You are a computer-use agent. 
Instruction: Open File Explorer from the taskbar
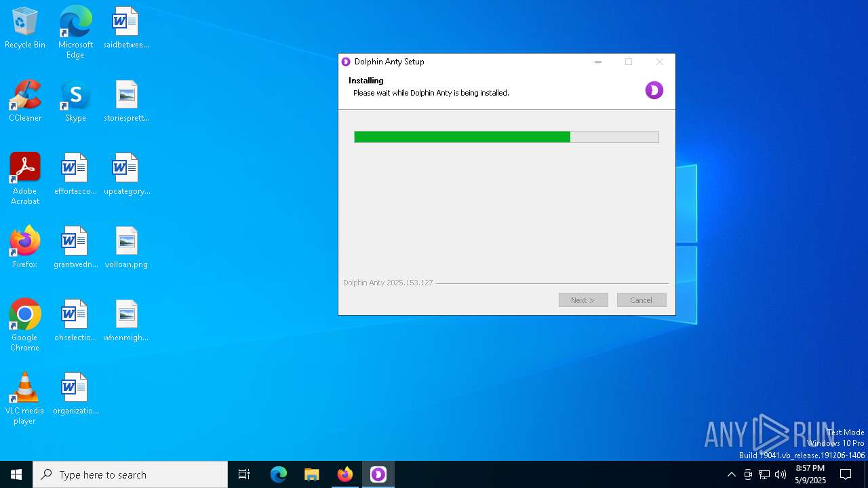312,474
